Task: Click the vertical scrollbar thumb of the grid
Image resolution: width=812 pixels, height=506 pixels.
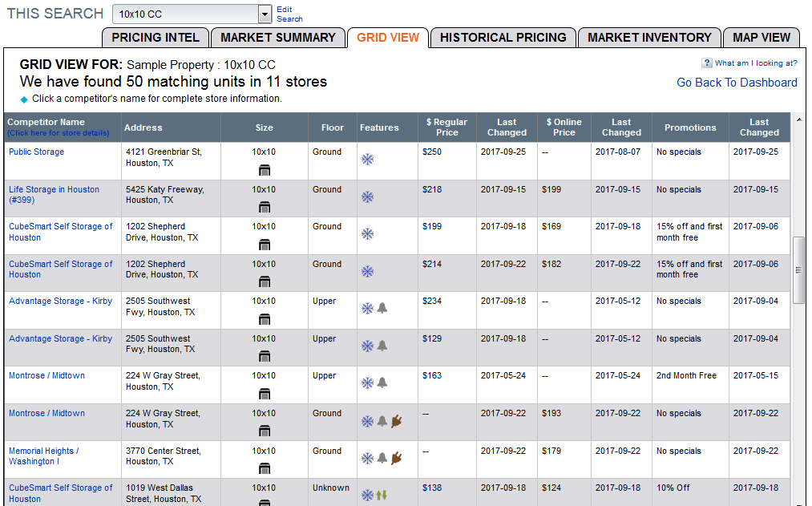Action: pos(798,270)
